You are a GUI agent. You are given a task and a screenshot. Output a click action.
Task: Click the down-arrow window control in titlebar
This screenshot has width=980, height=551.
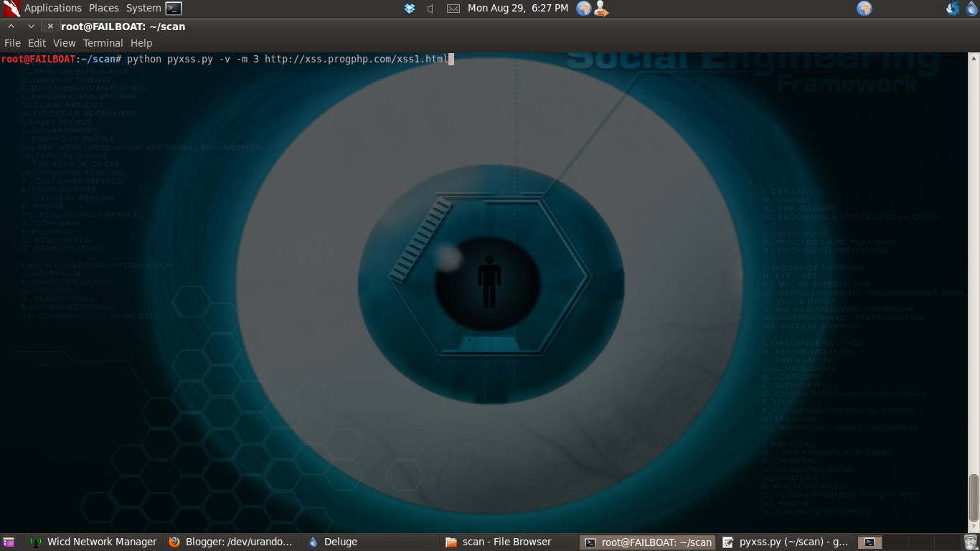pyautogui.click(x=31, y=27)
